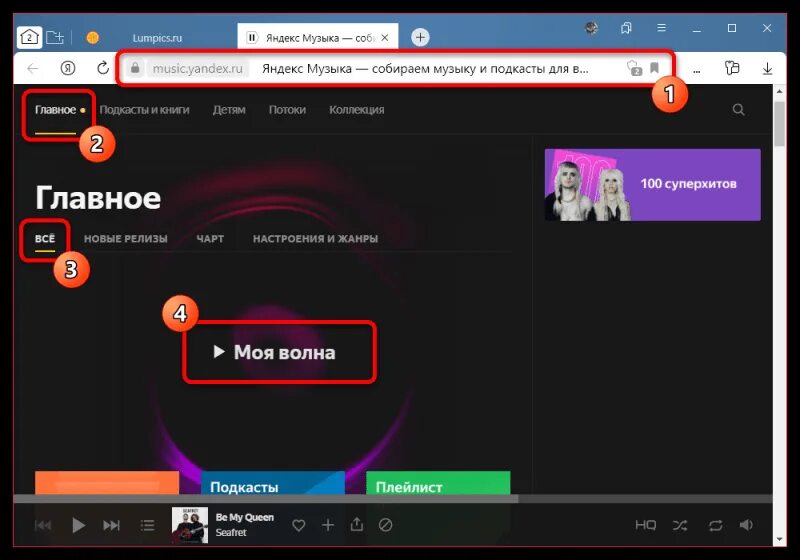Play Моя волна
800x560 pixels.
coord(274,352)
